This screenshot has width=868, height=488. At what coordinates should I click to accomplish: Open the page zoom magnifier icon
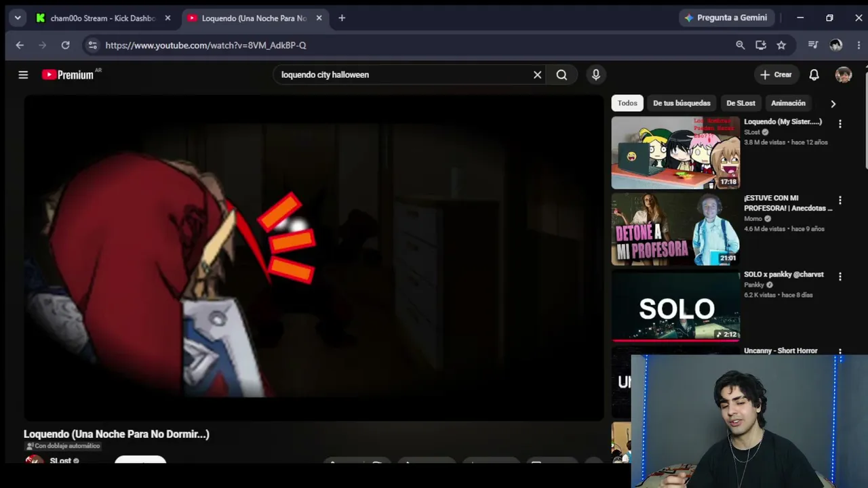[x=741, y=45]
